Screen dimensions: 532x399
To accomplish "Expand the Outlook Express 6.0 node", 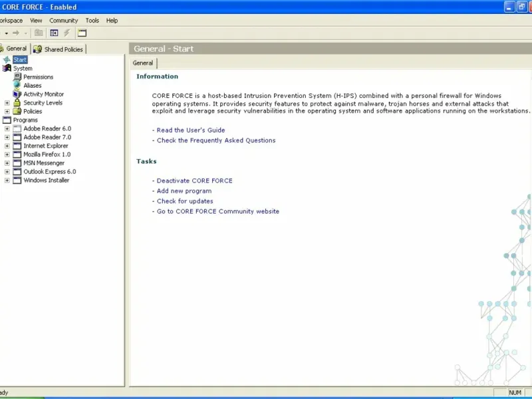I will point(7,172).
